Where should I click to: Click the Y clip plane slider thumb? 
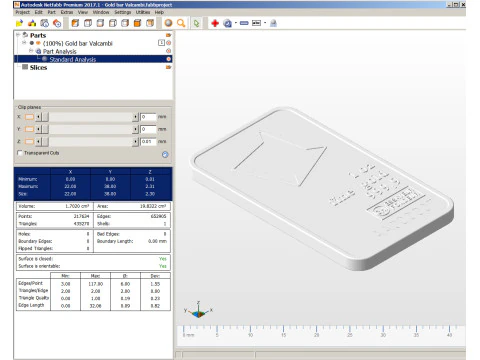coord(45,129)
